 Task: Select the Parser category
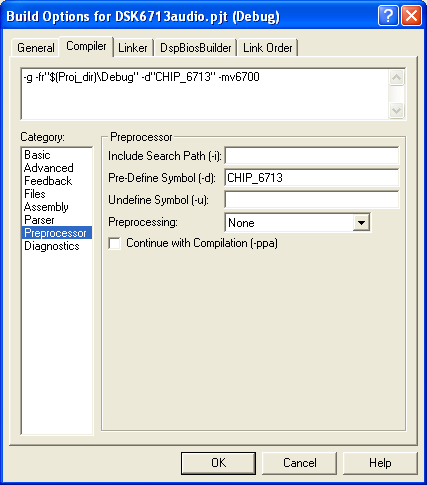point(39,220)
